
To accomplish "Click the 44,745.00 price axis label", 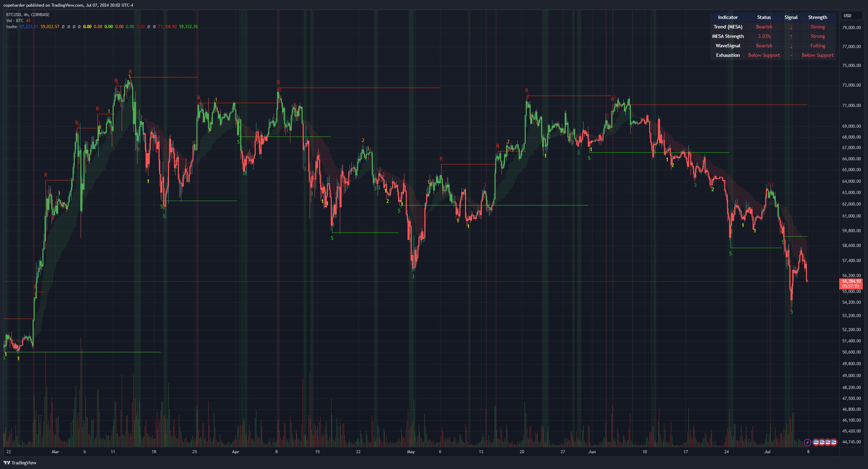I will pyautogui.click(x=852, y=442).
